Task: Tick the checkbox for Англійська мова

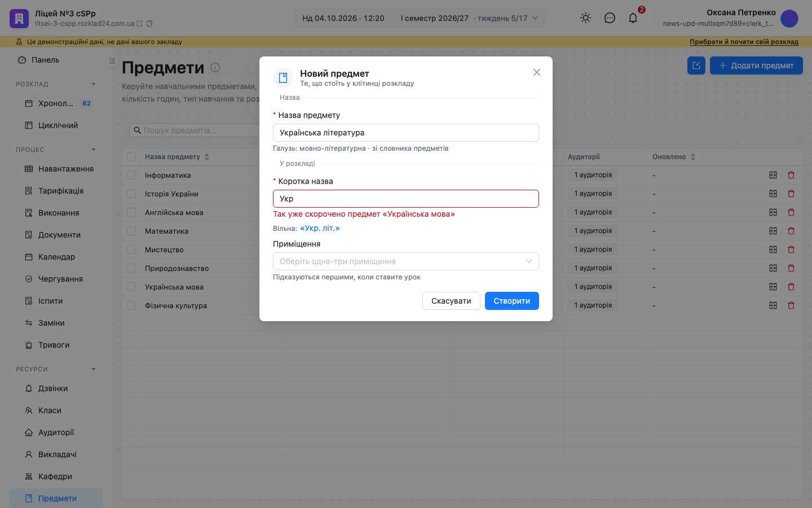Action: [x=131, y=212]
